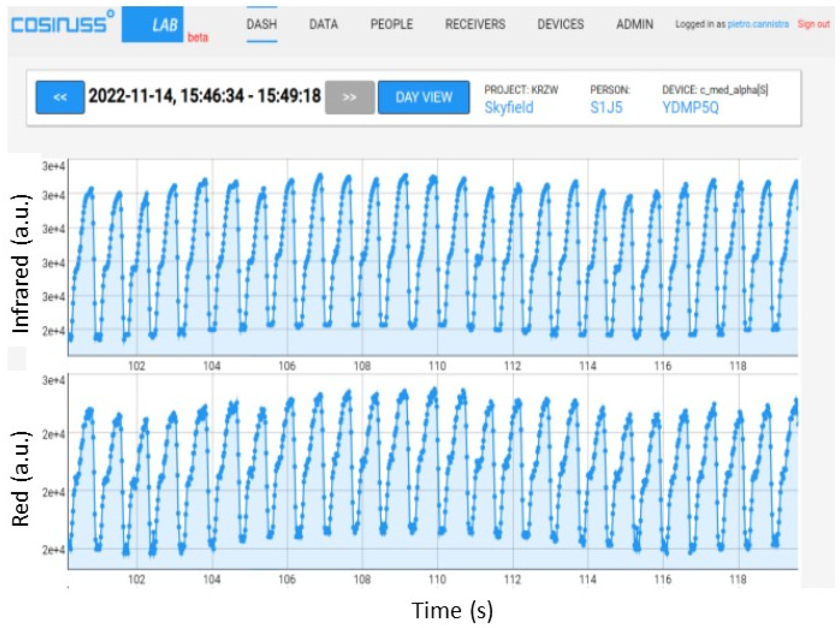Open the DEVICES menu item
Image resolution: width=840 pixels, height=628 pixels.
[x=560, y=24]
